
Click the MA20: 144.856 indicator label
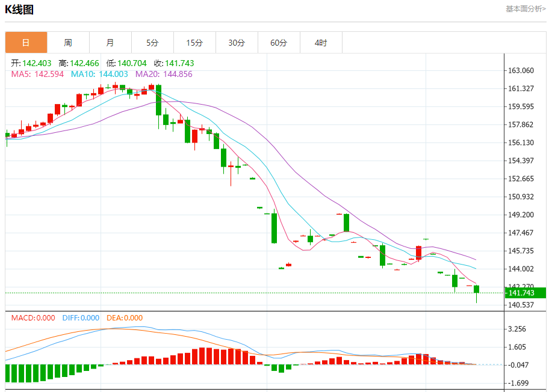pyautogui.click(x=164, y=74)
